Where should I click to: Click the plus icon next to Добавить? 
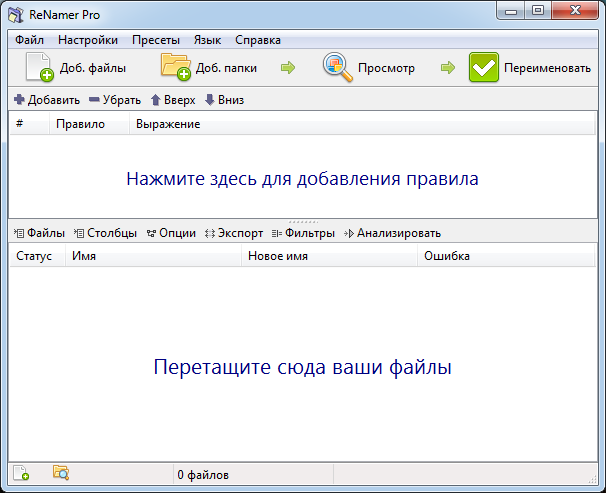pyautogui.click(x=19, y=100)
